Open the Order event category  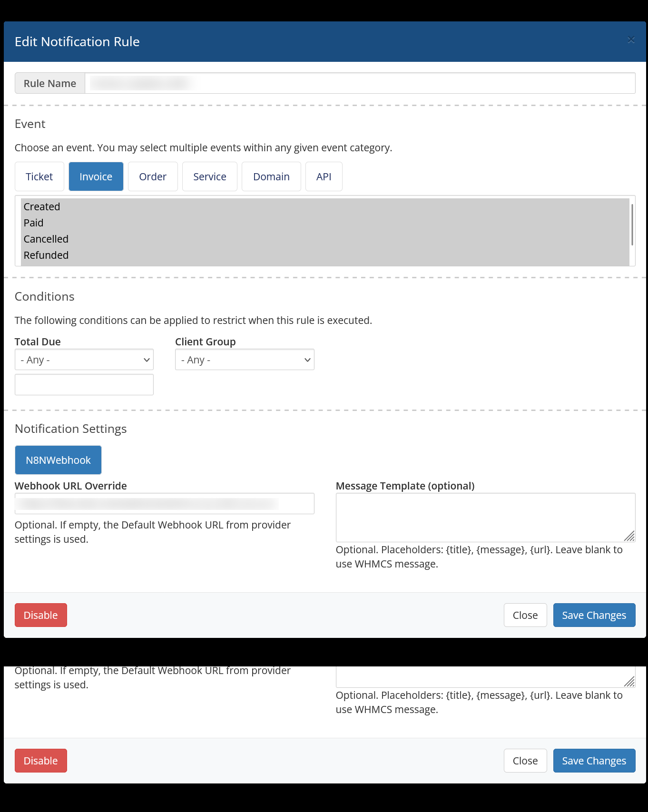tap(153, 176)
